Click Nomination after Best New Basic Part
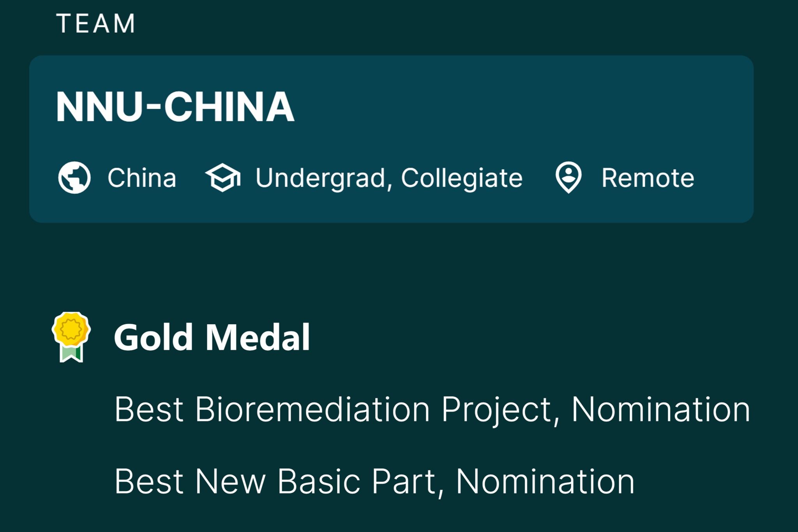The image size is (798, 532). (x=545, y=482)
